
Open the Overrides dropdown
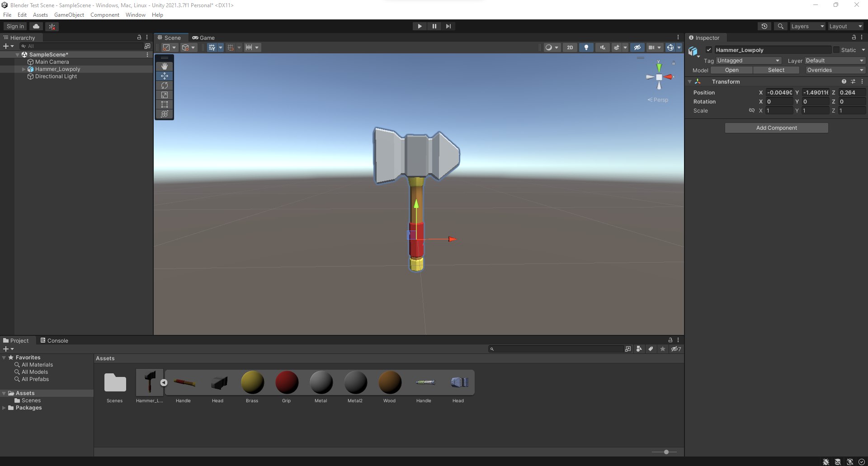tap(835, 70)
